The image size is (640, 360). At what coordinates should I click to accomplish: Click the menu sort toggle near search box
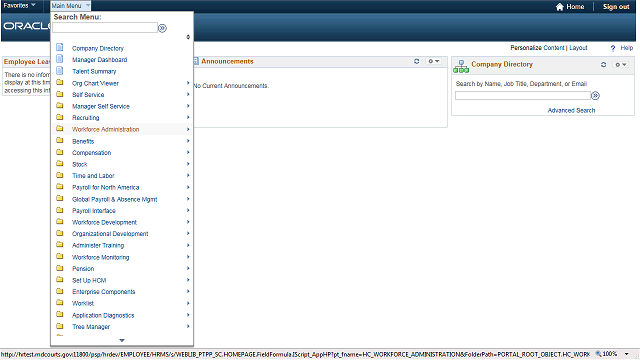point(188,37)
